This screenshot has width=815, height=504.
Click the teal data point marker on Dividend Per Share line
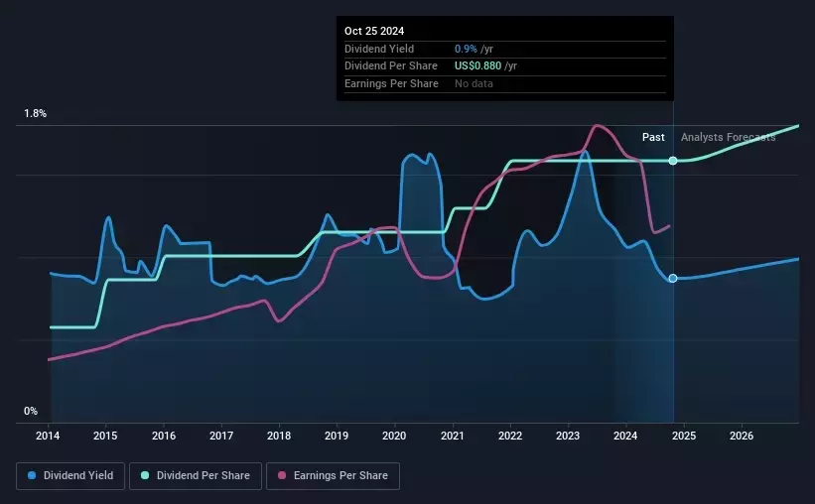click(673, 161)
